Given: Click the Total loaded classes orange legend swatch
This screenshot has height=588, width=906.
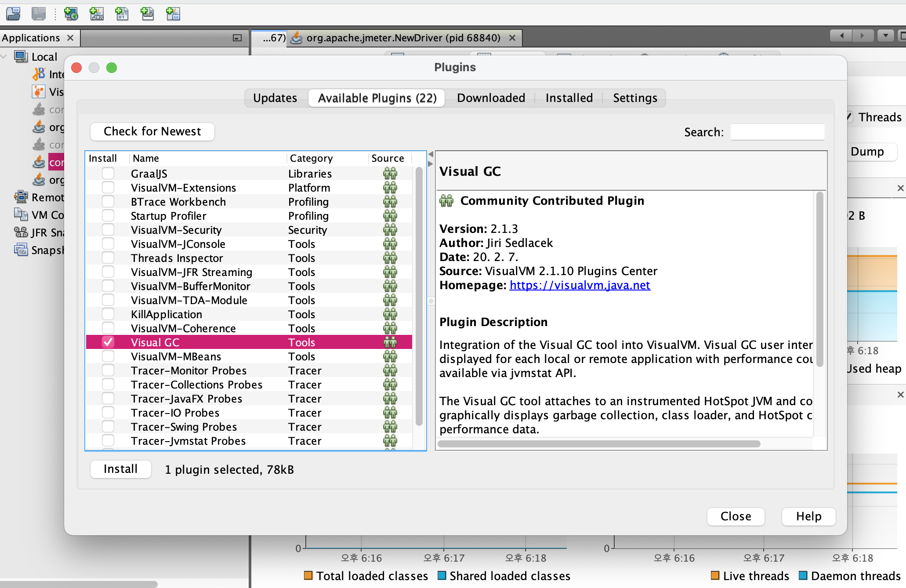Looking at the screenshot, I should [308, 575].
